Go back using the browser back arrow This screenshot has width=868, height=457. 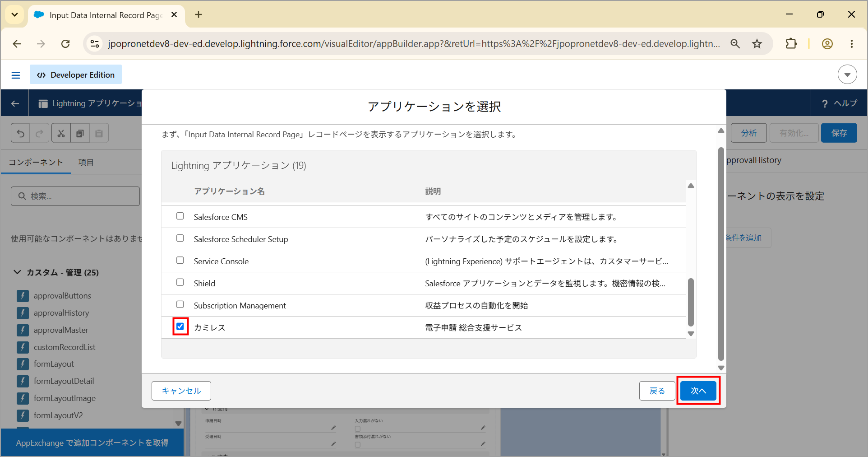coord(17,44)
